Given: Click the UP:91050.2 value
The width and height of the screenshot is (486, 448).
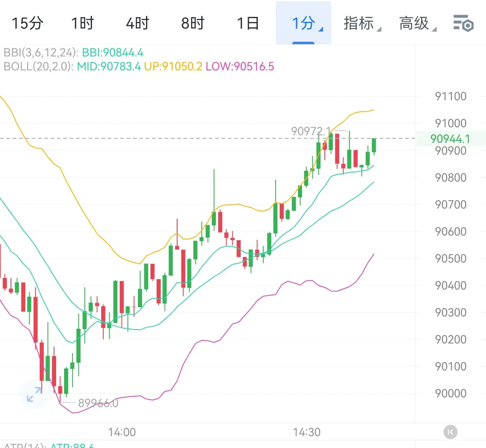Looking at the screenshot, I should click(173, 67).
